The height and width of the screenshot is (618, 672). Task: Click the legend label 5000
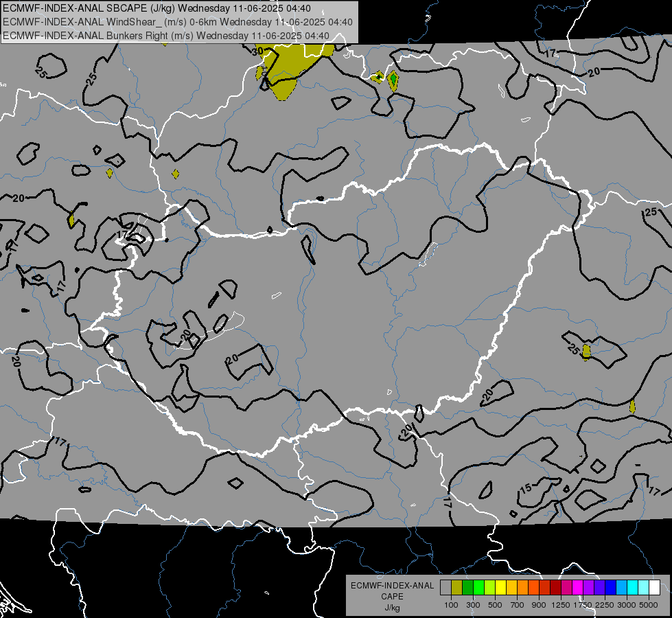coord(649,605)
